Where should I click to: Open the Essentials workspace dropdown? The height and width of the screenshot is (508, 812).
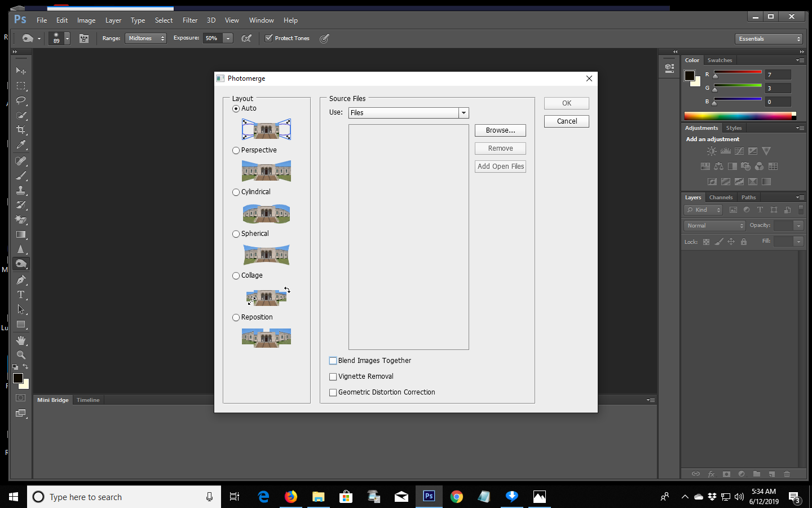coord(768,38)
